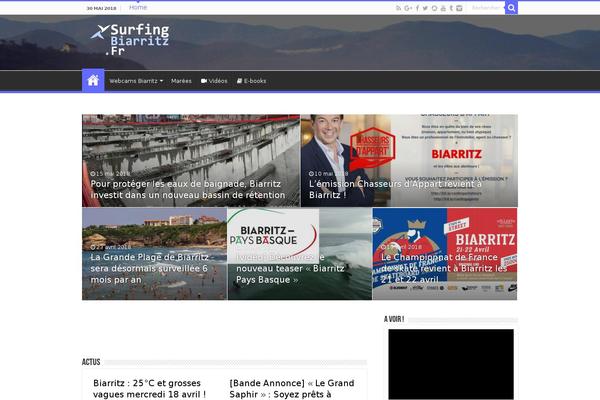600x400 pixels.
Task: Click the 10 mai 2018 article date
Action: (328, 174)
